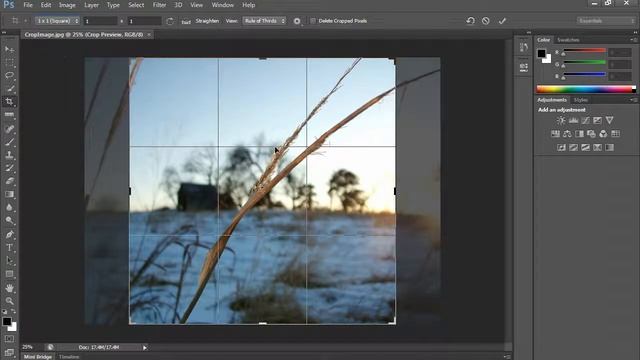Select the Hand tool

(x=9, y=288)
